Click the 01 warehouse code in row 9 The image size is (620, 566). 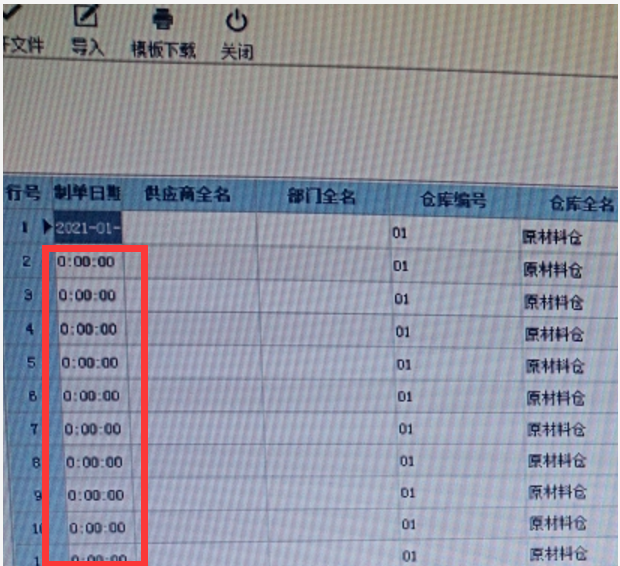[408, 493]
